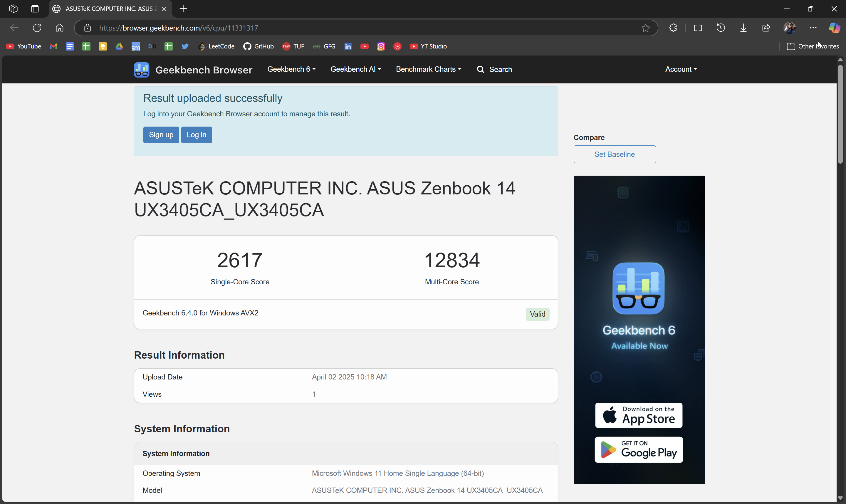Open a new browser tab
The image size is (846, 504).
183,9
